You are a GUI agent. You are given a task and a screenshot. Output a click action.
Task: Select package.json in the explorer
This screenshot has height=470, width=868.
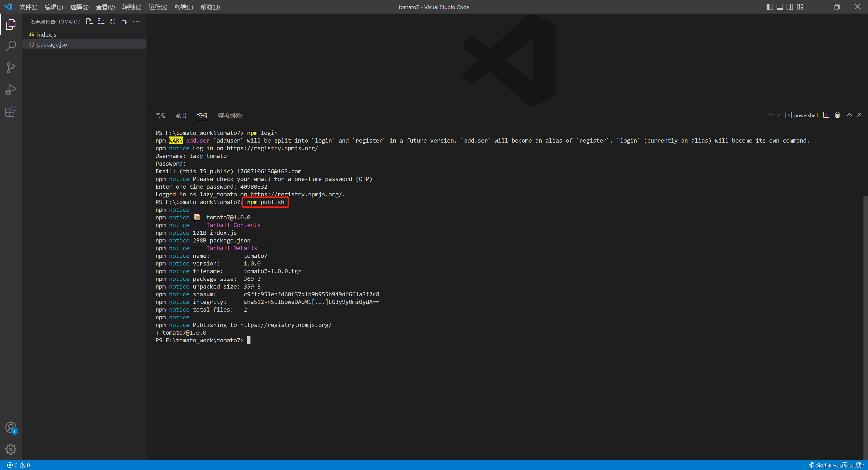(x=84, y=45)
